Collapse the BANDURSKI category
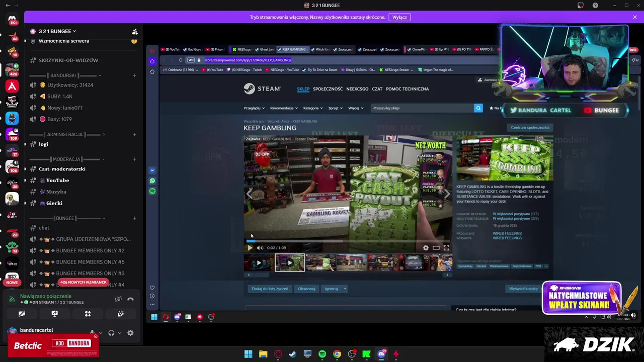Viewport: 644px width, 362px height. [65, 75]
